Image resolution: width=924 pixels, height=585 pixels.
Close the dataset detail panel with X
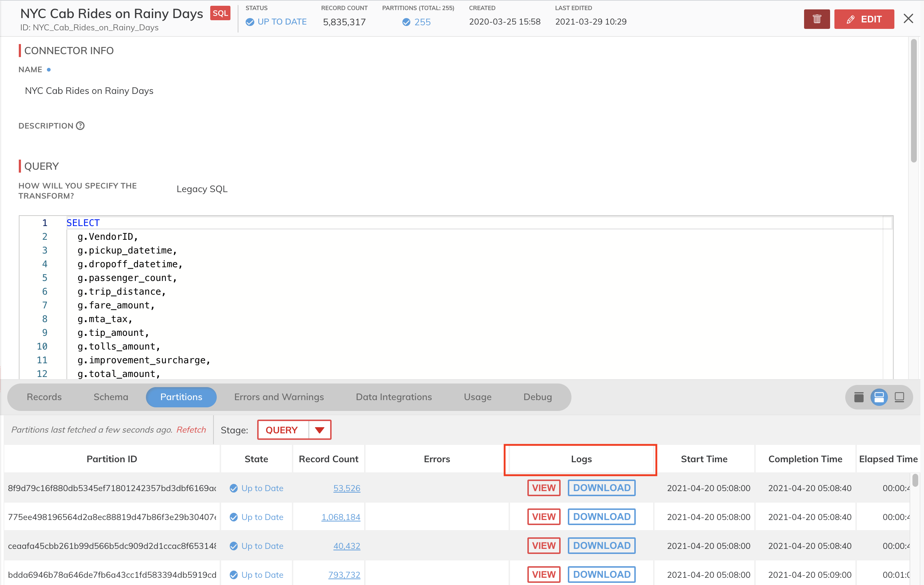[908, 18]
